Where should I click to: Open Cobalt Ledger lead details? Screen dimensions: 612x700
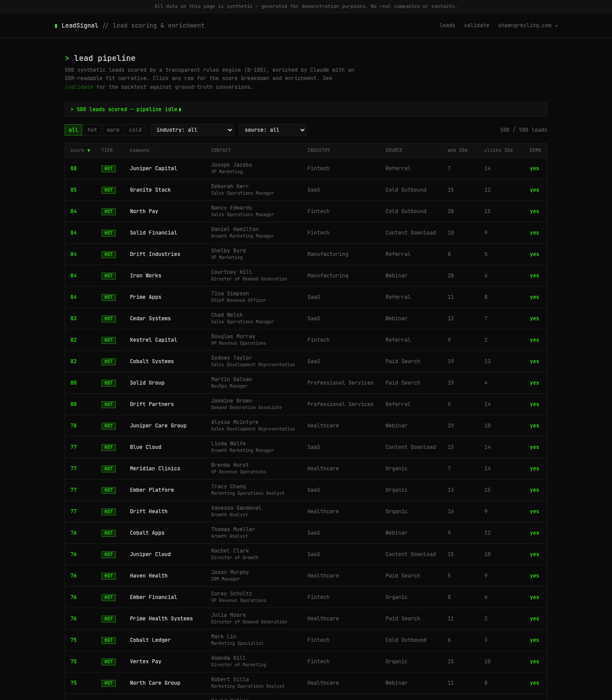pos(306,640)
